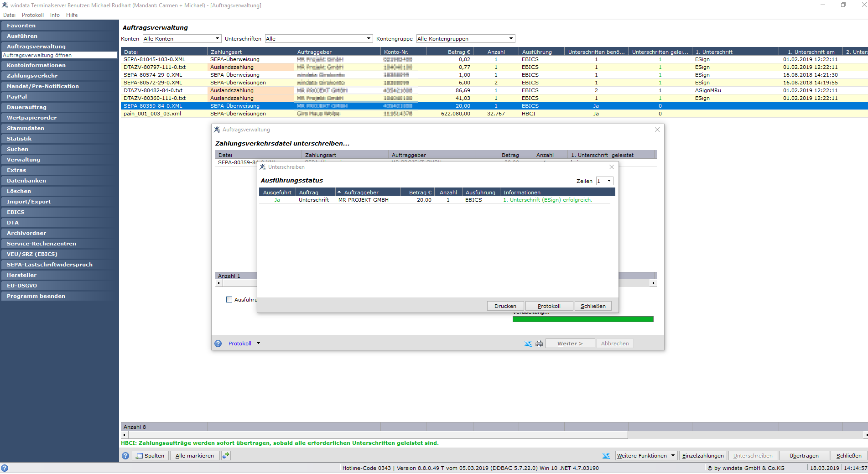Select row DTAZV-80482-84-0.txt
This screenshot has width=868, height=474.
[494, 90]
